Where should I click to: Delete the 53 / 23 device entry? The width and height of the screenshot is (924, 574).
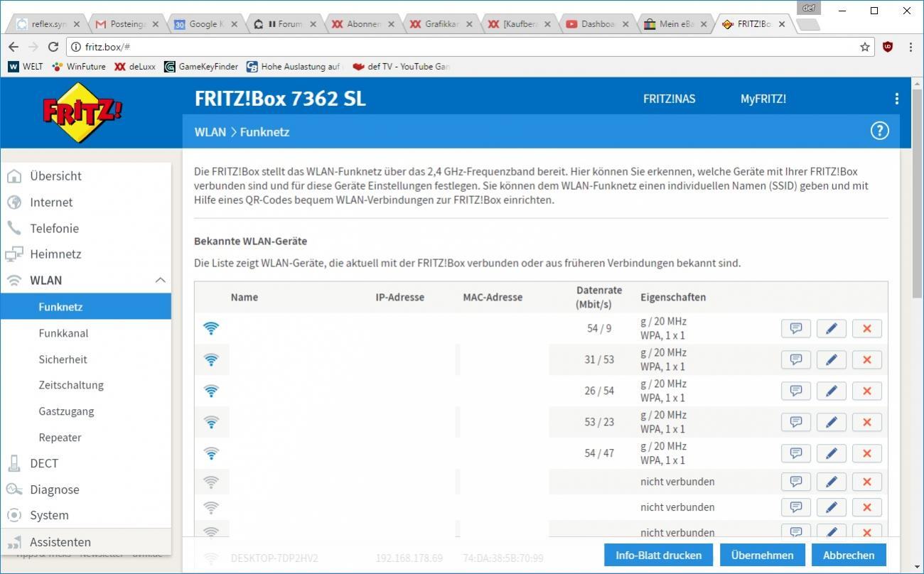coord(867,422)
